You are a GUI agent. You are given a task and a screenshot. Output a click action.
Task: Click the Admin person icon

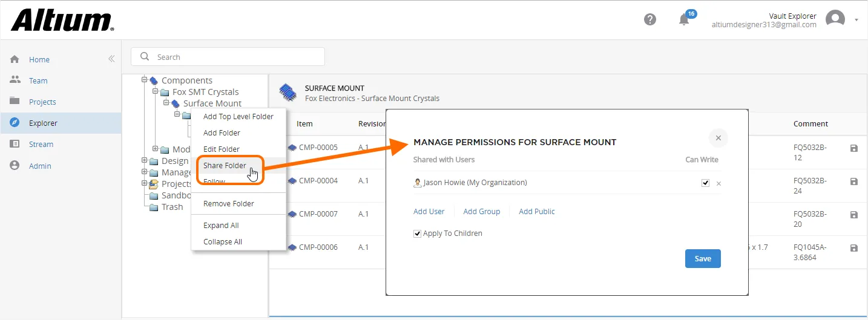point(15,165)
